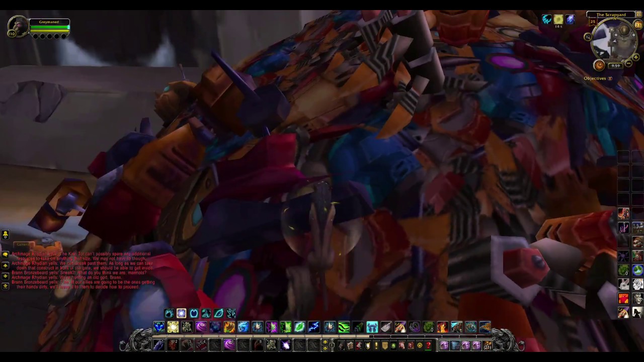Open Character Info micro menu button

342,345
